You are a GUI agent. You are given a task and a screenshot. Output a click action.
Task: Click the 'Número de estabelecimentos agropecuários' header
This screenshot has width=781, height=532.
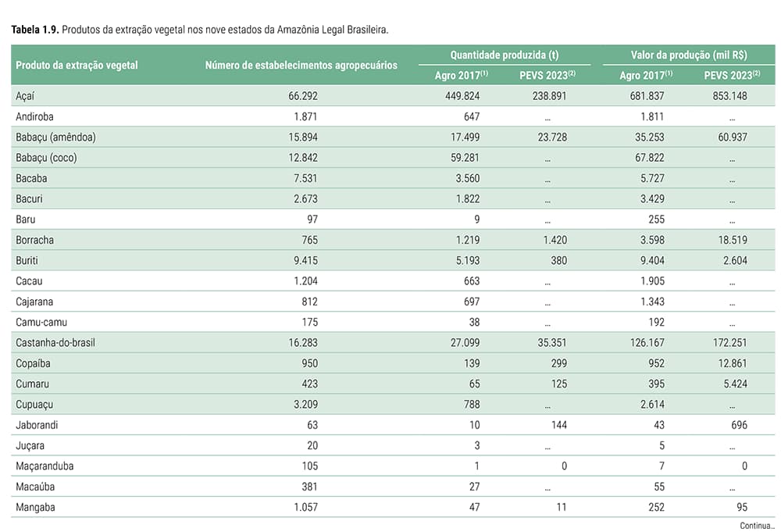[301, 66]
